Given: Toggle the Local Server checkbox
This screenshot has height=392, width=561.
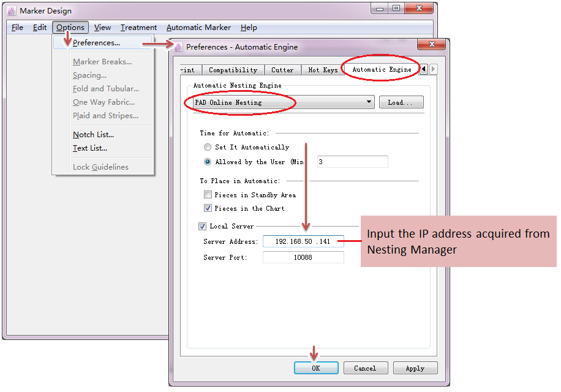Looking at the screenshot, I should click(203, 227).
